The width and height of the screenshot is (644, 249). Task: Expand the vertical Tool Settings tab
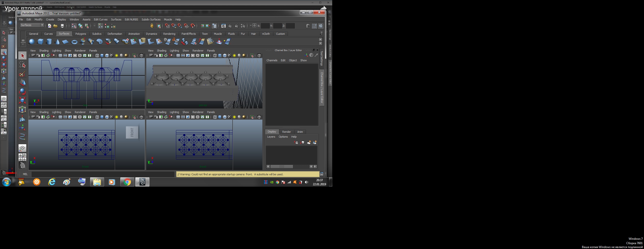(x=322, y=58)
